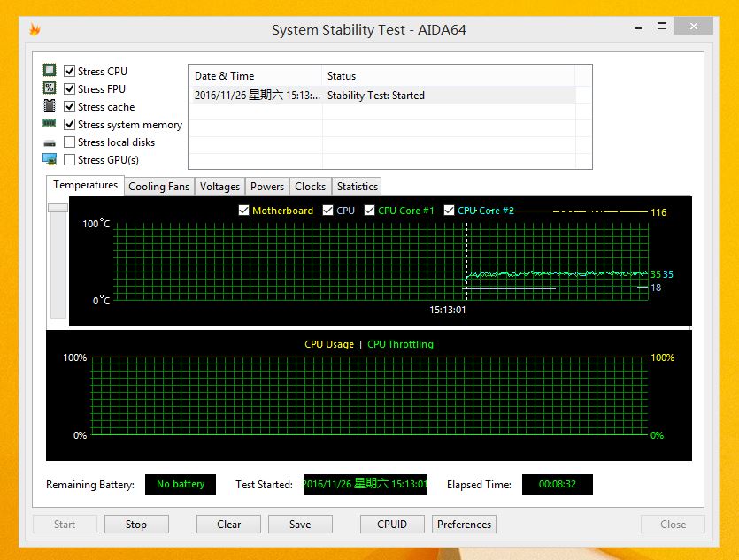Click the Status column header

448,76
